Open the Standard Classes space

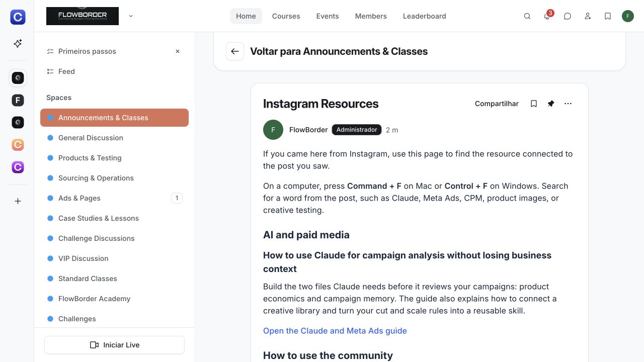pos(114,279)
